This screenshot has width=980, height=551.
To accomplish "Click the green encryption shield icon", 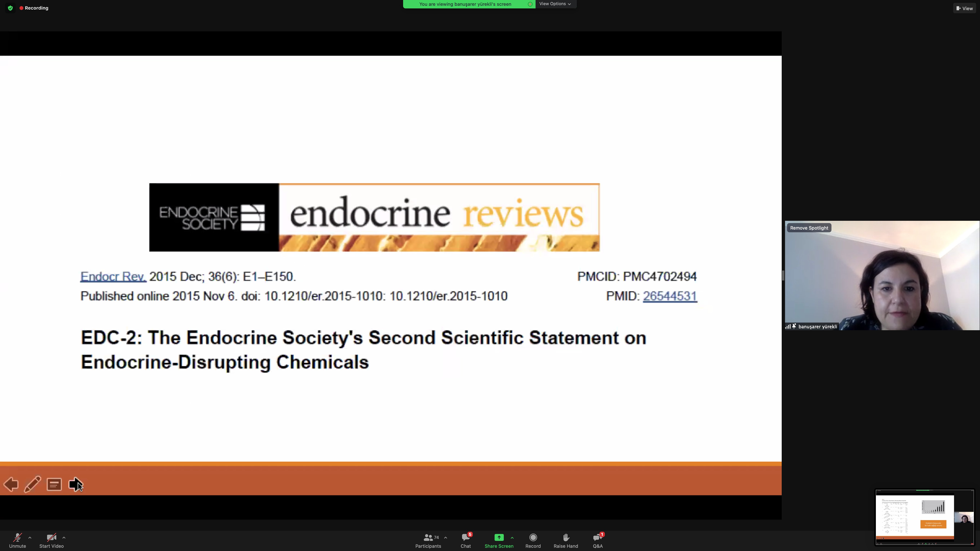I will pos(10,8).
